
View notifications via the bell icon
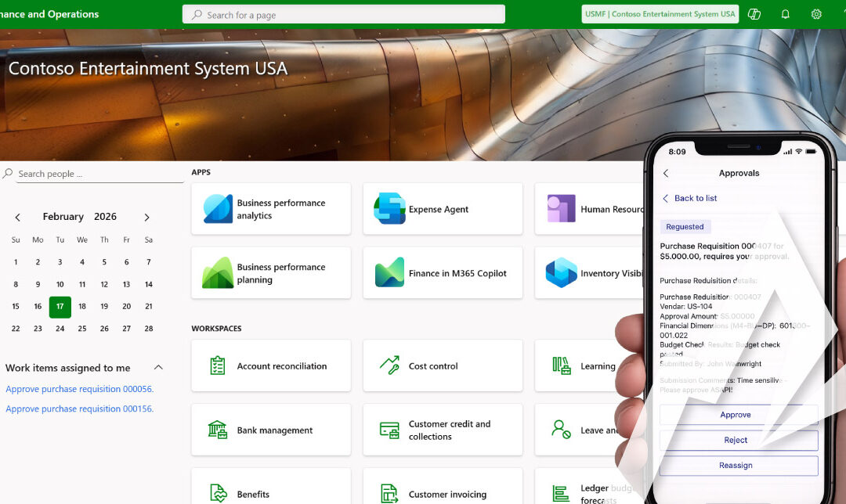785,13
